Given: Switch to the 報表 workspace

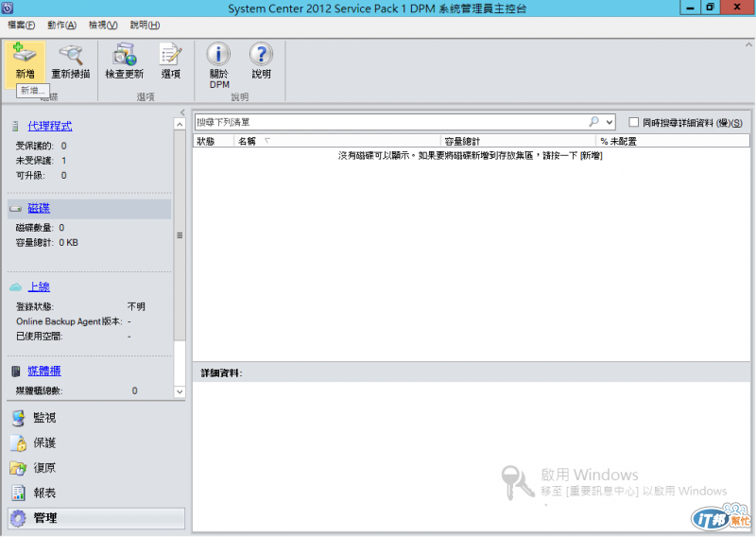Looking at the screenshot, I should coord(44,494).
